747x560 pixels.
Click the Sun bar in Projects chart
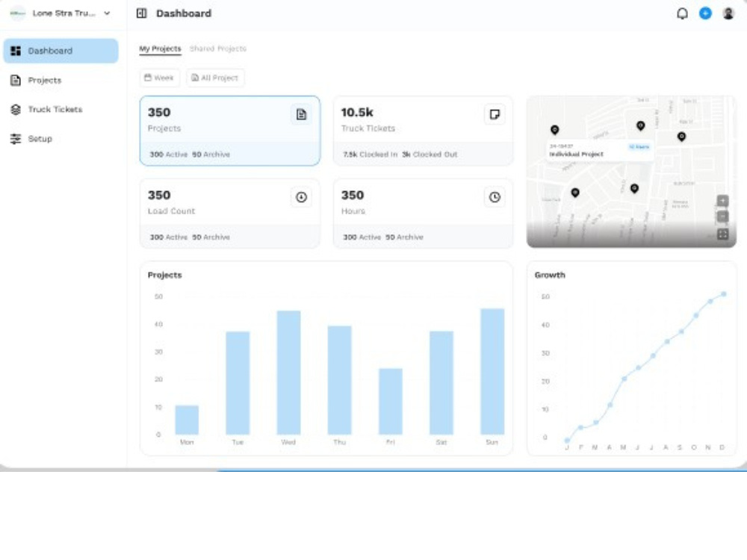[x=492, y=371]
